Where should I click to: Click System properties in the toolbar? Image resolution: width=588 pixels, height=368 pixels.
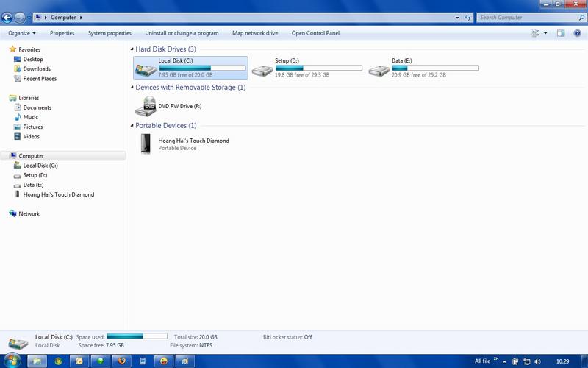110,33
